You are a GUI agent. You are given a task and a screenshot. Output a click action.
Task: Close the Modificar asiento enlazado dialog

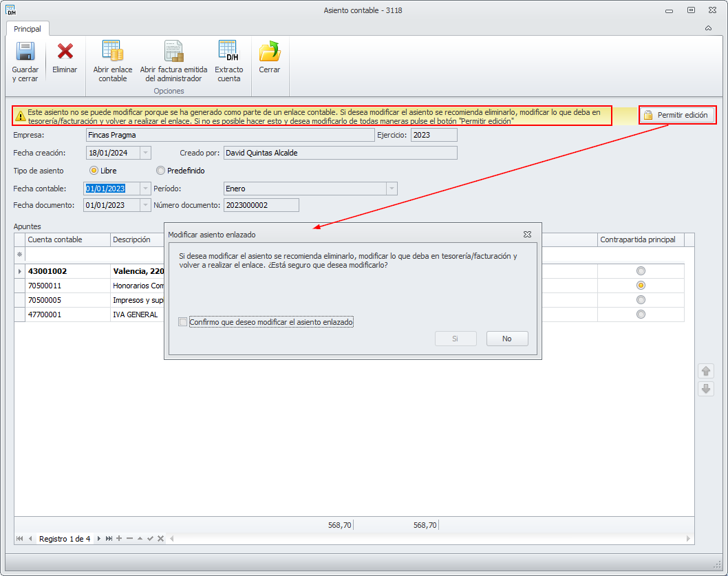point(528,235)
